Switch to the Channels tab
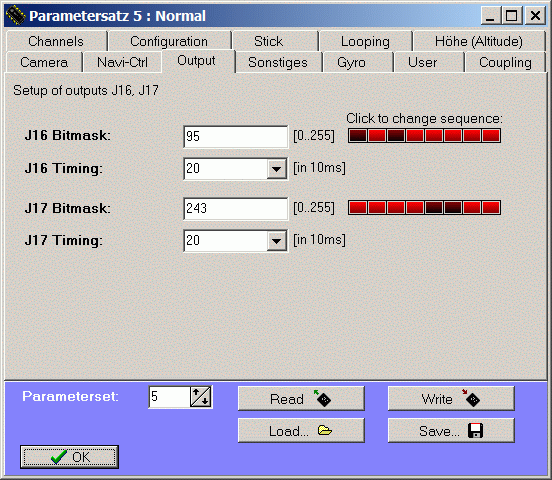The width and height of the screenshot is (552, 480). 56,41
